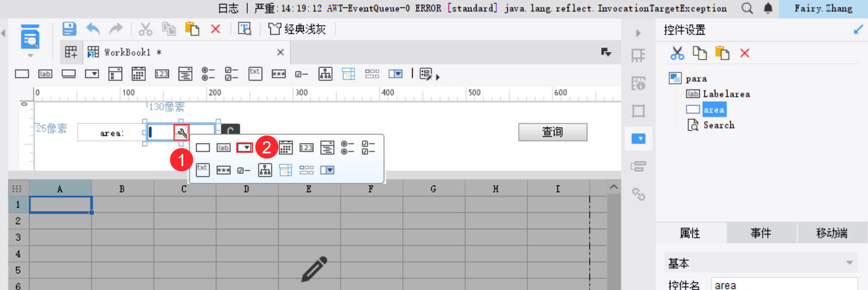Select the dropdown box widget in widget toolbar
The image size is (868, 290).
[x=92, y=74]
